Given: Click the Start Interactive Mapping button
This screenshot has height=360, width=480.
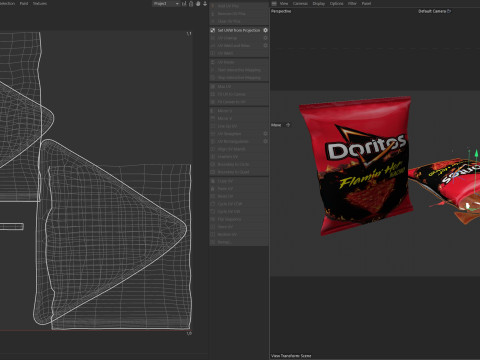Looking at the screenshot, I should click(239, 70).
